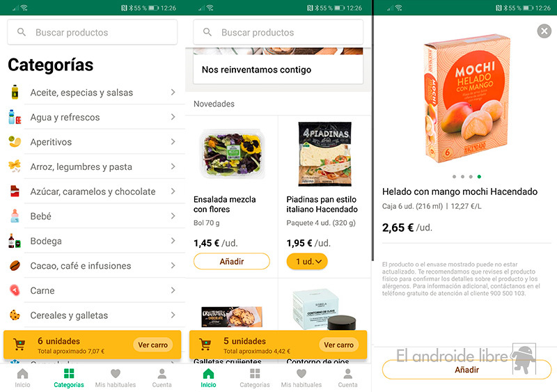Expand the Agua y refrescos category chevron

click(x=173, y=117)
